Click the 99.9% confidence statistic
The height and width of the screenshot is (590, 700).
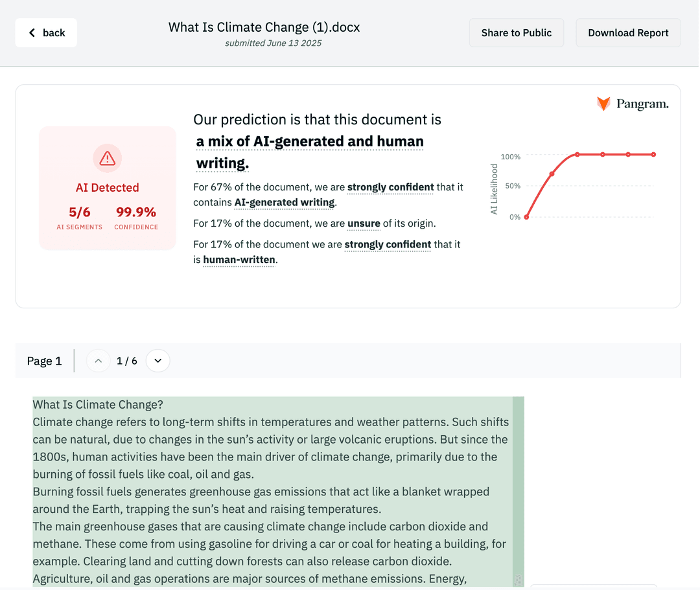click(x=136, y=212)
